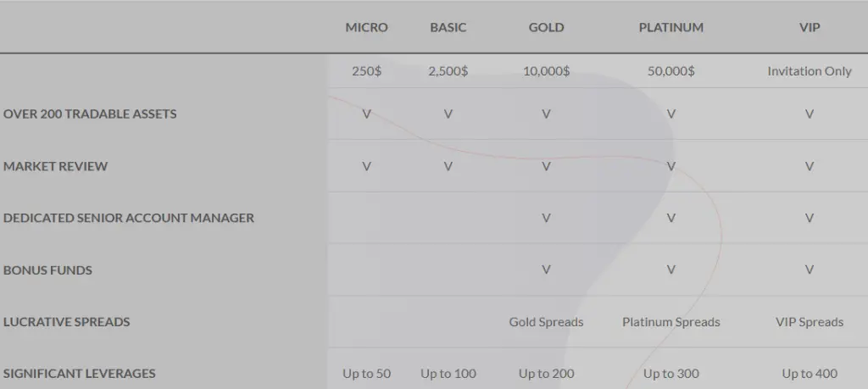Click the Gold Spreads cell
Screen dimensions: 868x389
point(547,322)
